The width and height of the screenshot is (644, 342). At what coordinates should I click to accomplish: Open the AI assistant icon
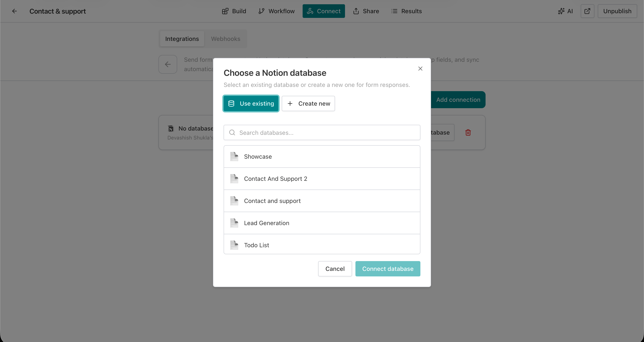tap(562, 11)
